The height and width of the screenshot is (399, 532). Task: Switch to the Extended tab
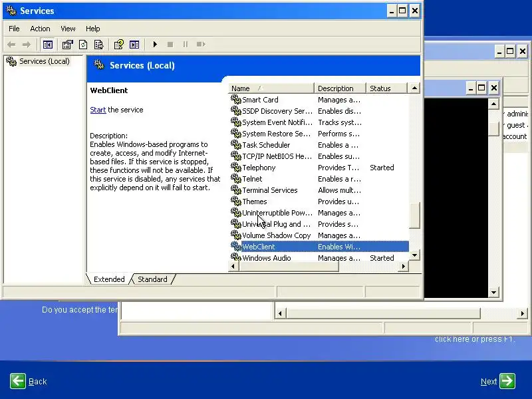tap(109, 279)
